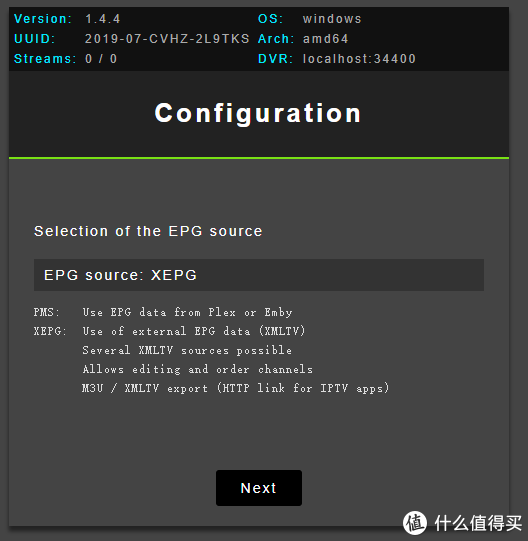Click the M3U / XMLTV export line
Image resolution: width=528 pixels, height=541 pixels.
pyautogui.click(x=236, y=388)
